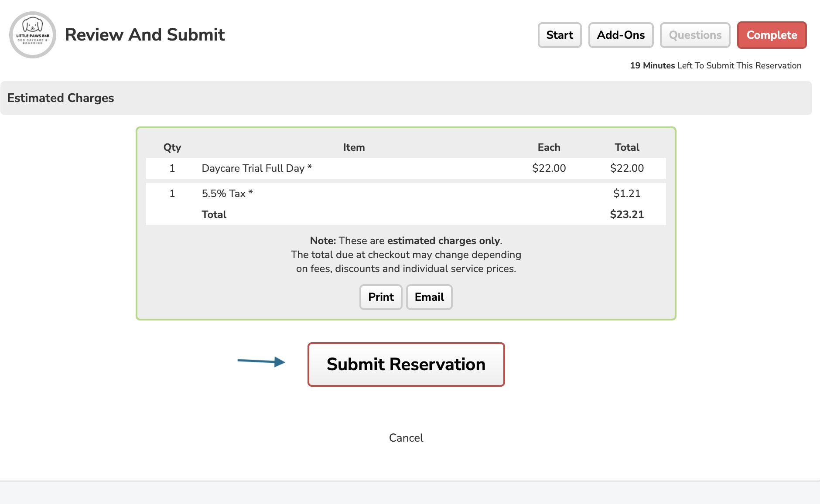Email the estimated charges
Screen dimensions: 820x504
(x=429, y=297)
